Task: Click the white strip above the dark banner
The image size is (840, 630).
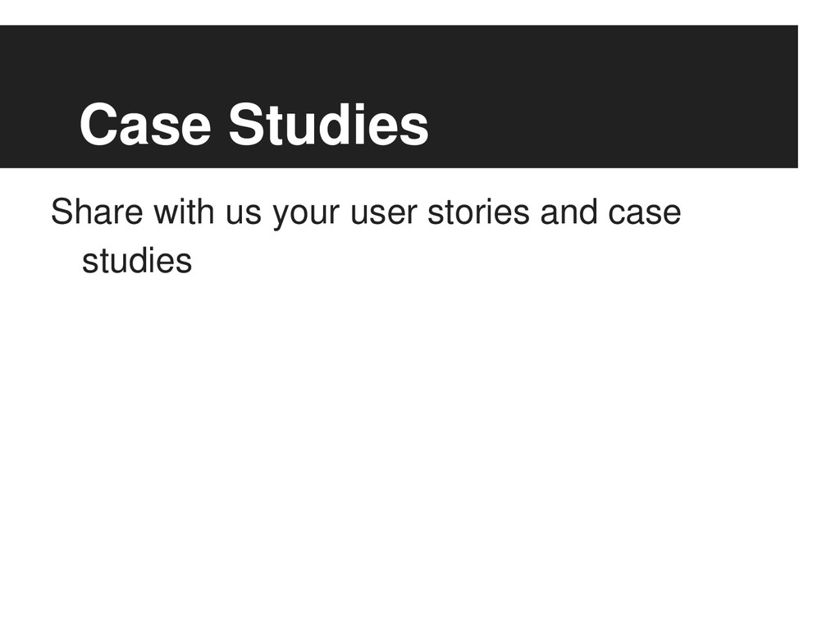Action: [399, 12]
